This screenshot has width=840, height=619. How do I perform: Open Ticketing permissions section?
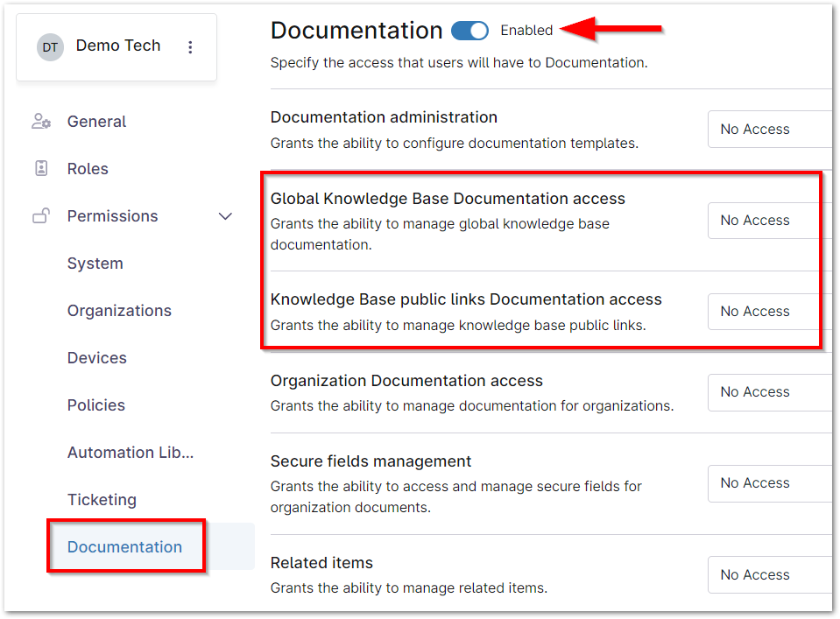102,500
